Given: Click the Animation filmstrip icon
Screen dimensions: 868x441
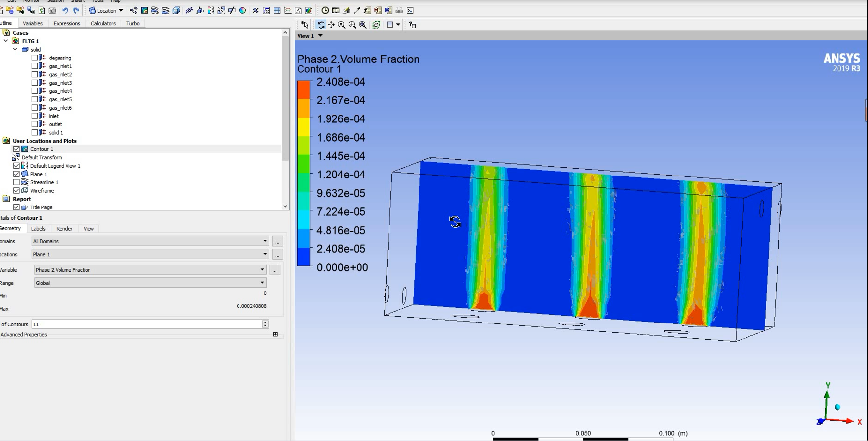Looking at the screenshot, I should 336,10.
